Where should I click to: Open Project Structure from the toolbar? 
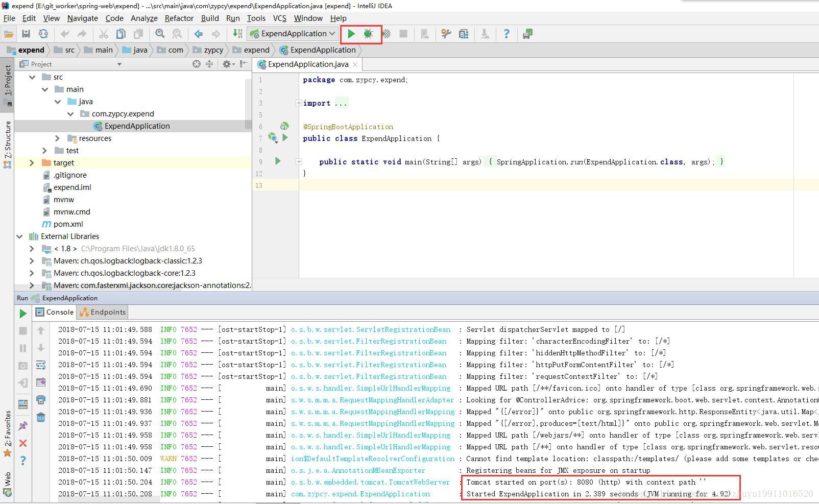click(x=464, y=34)
